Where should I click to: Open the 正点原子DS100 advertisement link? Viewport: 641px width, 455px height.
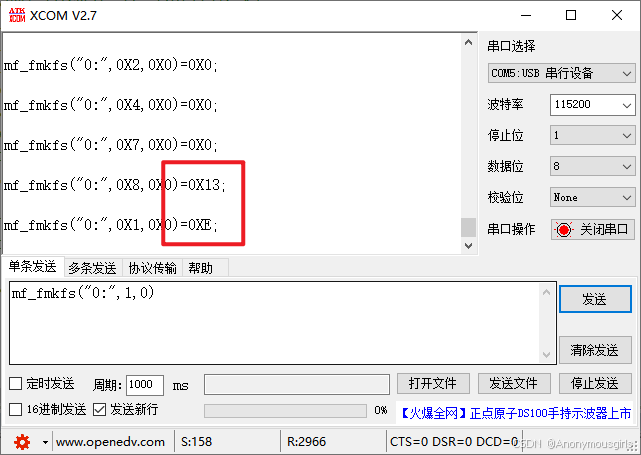point(515,414)
